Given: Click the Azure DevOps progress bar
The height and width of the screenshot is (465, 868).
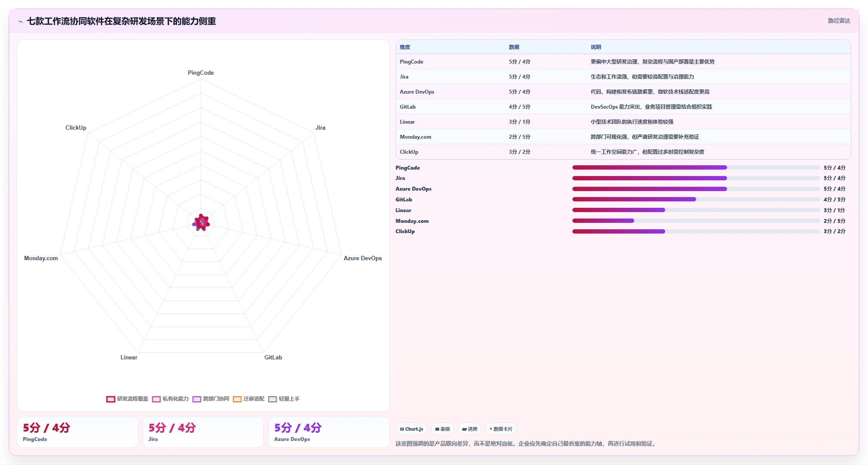Looking at the screenshot, I should point(696,189).
